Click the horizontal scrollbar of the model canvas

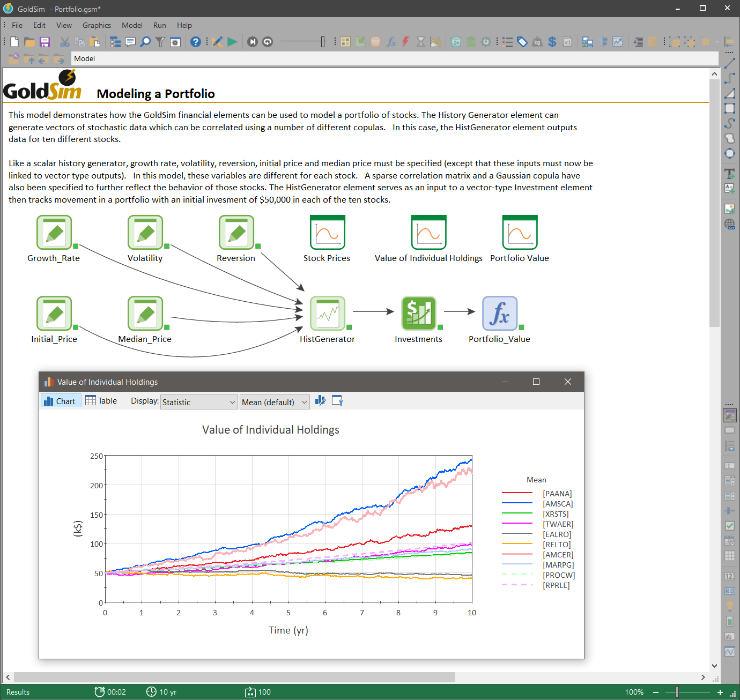pyautogui.click(x=234, y=677)
